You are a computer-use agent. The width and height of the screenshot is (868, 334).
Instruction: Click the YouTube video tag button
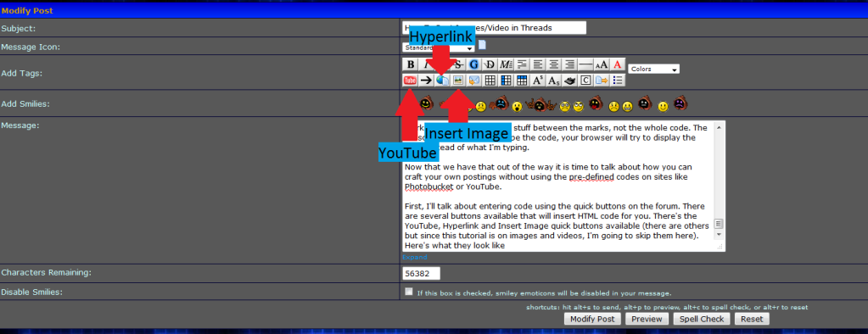410,81
